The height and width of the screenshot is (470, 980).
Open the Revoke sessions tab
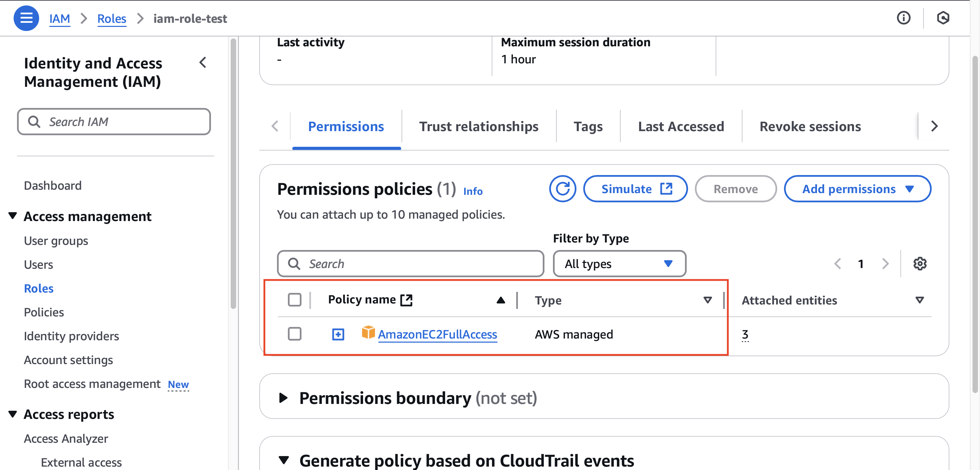click(x=810, y=126)
